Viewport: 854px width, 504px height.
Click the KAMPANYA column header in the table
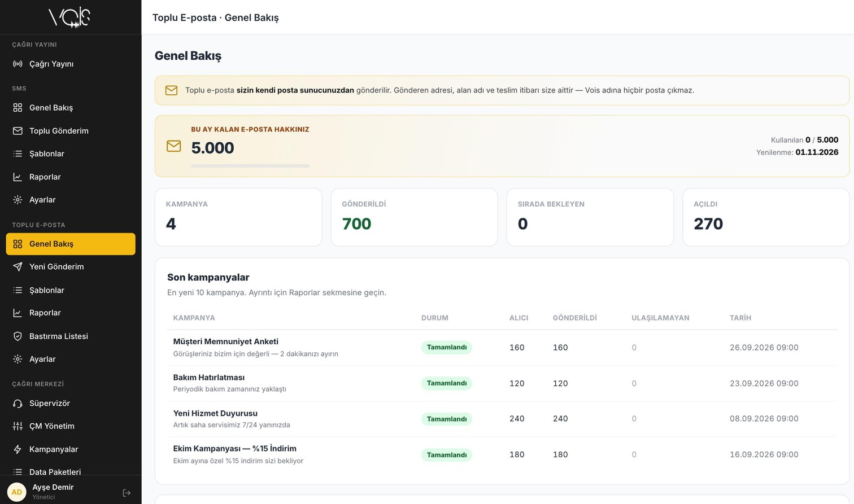(x=194, y=318)
